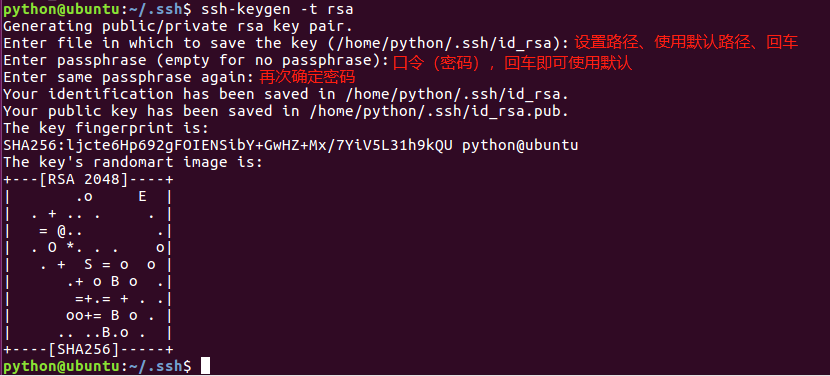The height and width of the screenshot is (376, 830).
Task: Click 'The key's randomart image is:' line
Action: (133, 162)
